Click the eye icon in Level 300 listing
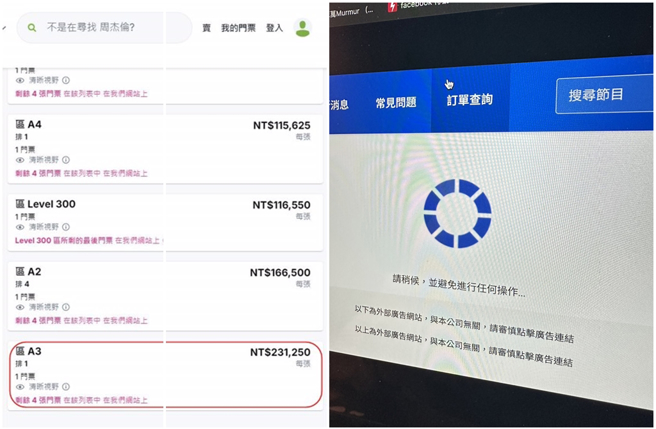This screenshot has height=429, width=656. pos(20,227)
